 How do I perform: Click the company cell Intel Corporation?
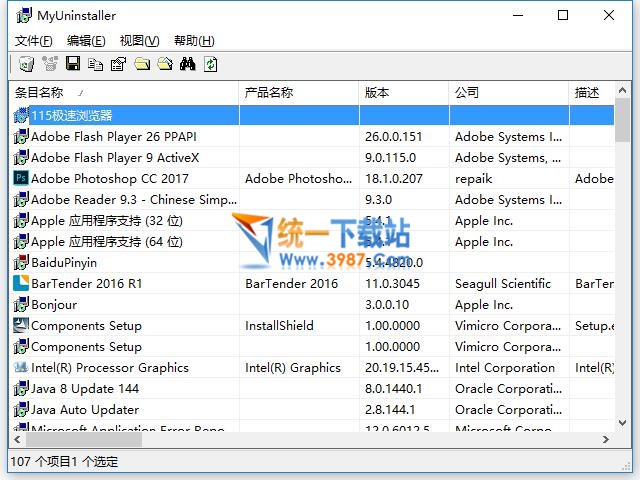click(505, 367)
